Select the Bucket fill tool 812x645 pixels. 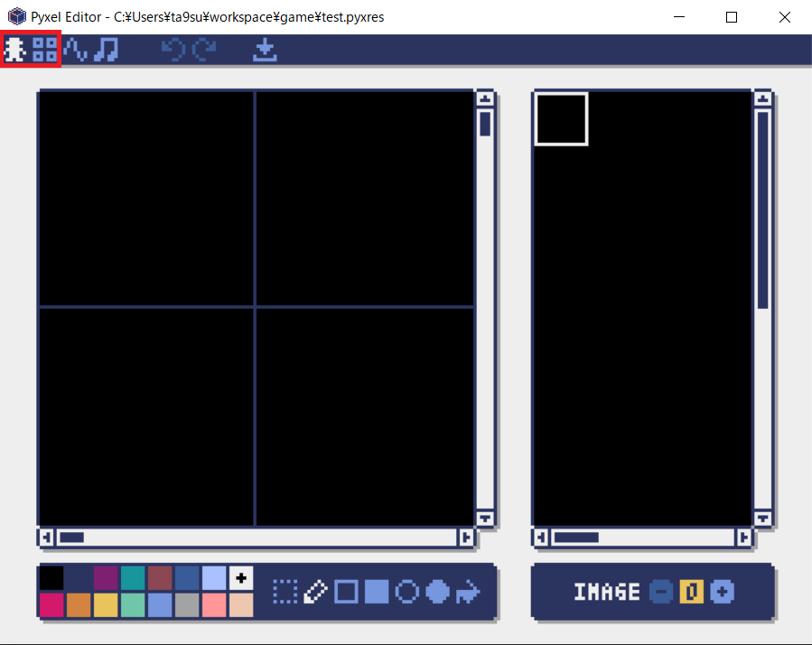point(468,592)
